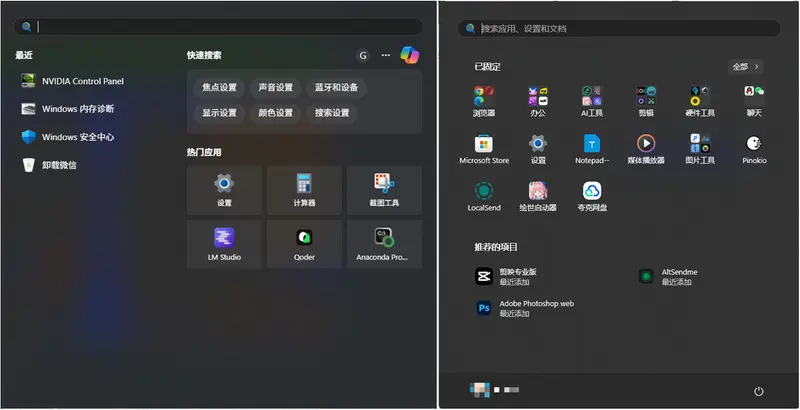The height and width of the screenshot is (410, 800).
Task: Launch Qoder app tile
Action: pos(304,244)
